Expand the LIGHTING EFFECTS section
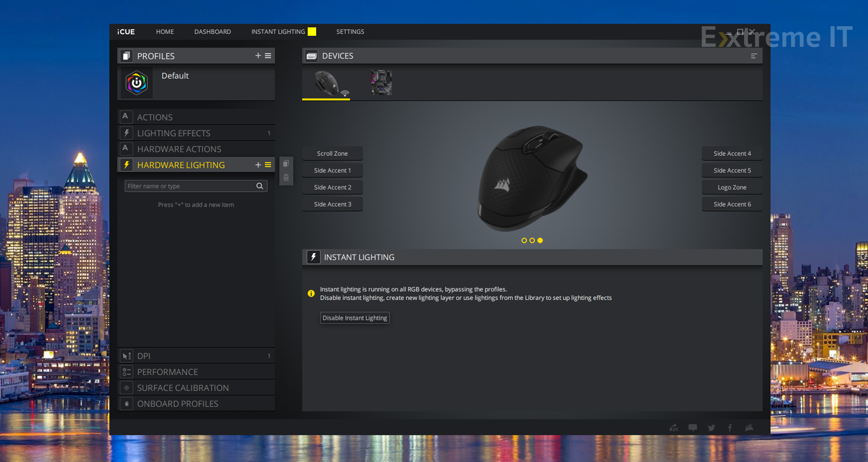This screenshot has height=462, width=868. (x=197, y=133)
